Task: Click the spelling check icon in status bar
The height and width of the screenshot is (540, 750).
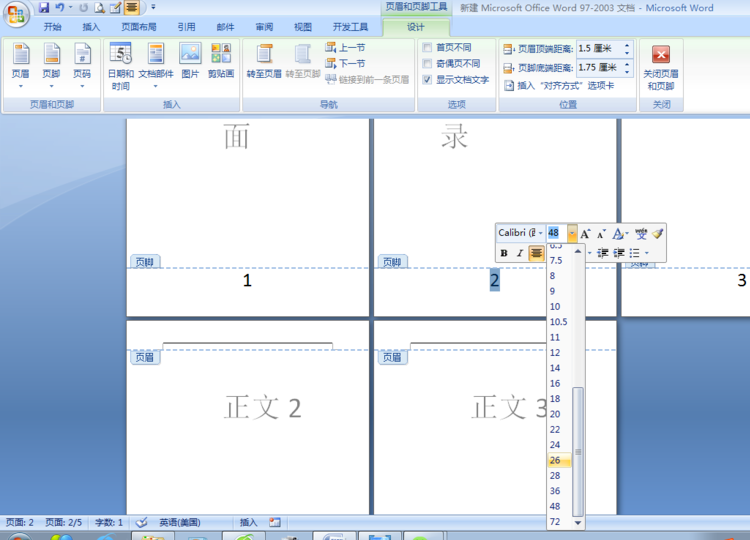Action: (142, 522)
